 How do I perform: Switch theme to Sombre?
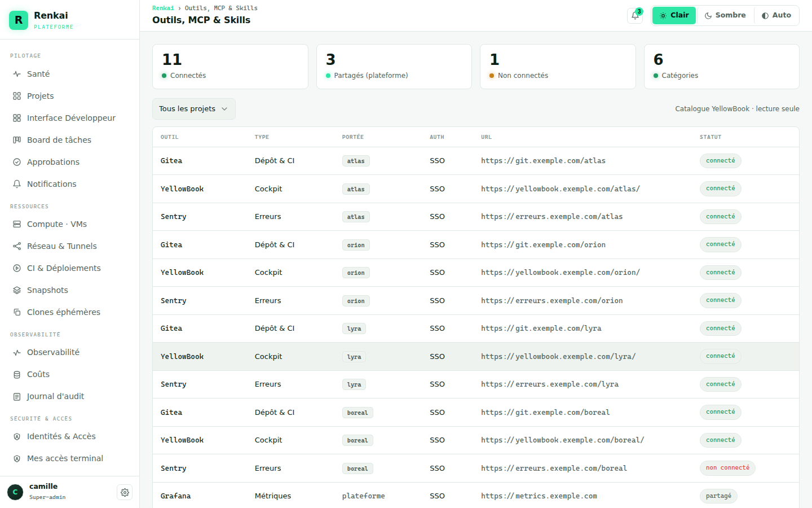click(x=725, y=15)
